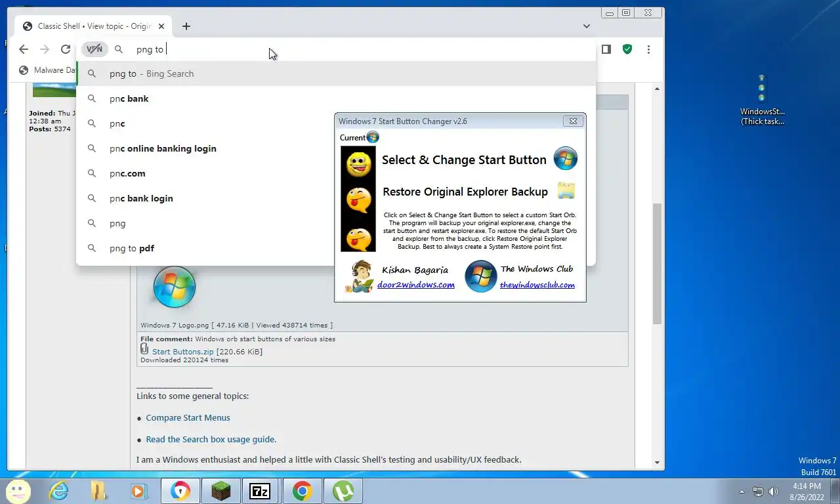
Task: Go back to the previous page
Action: tap(24, 49)
